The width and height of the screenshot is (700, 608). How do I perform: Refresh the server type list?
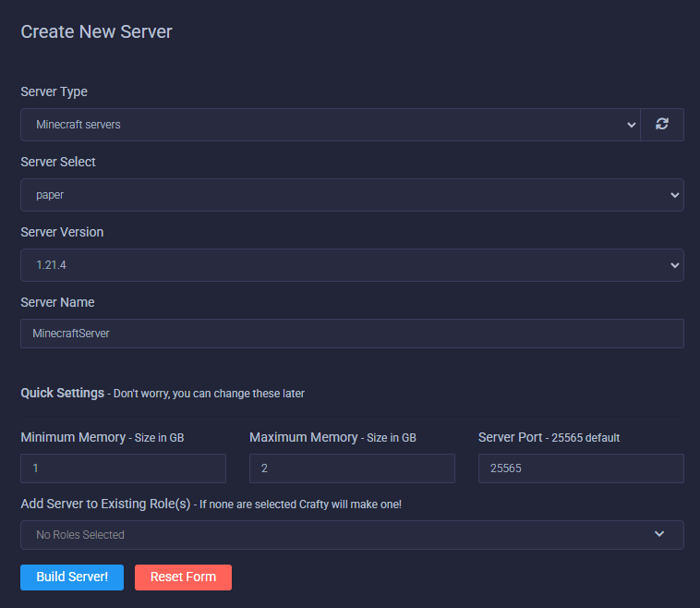click(x=661, y=124)
